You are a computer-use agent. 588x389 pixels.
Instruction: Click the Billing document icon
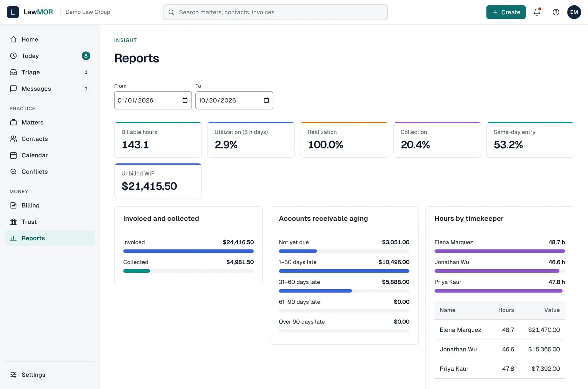coord(13,205)
